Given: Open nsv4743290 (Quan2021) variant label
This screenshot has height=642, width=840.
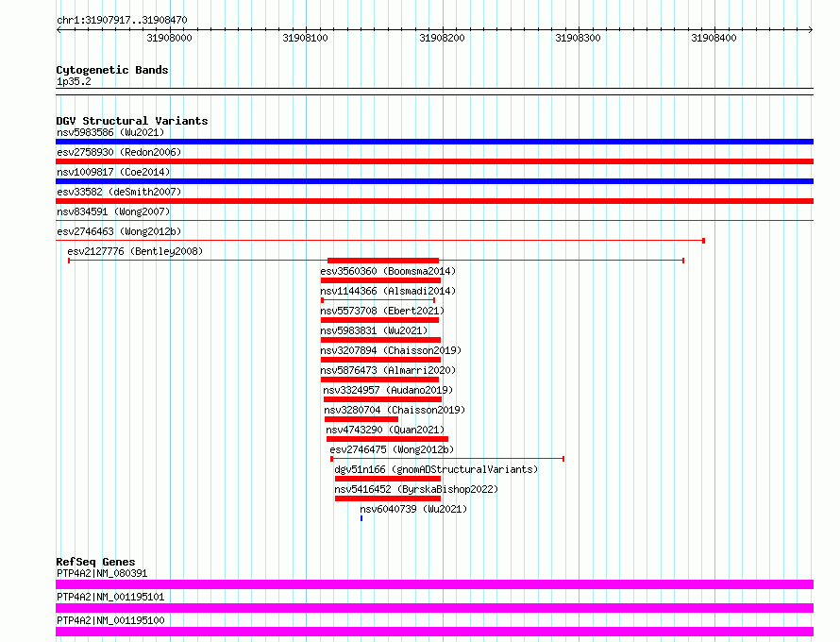Looking at the screenshot, I should [385, 430].
